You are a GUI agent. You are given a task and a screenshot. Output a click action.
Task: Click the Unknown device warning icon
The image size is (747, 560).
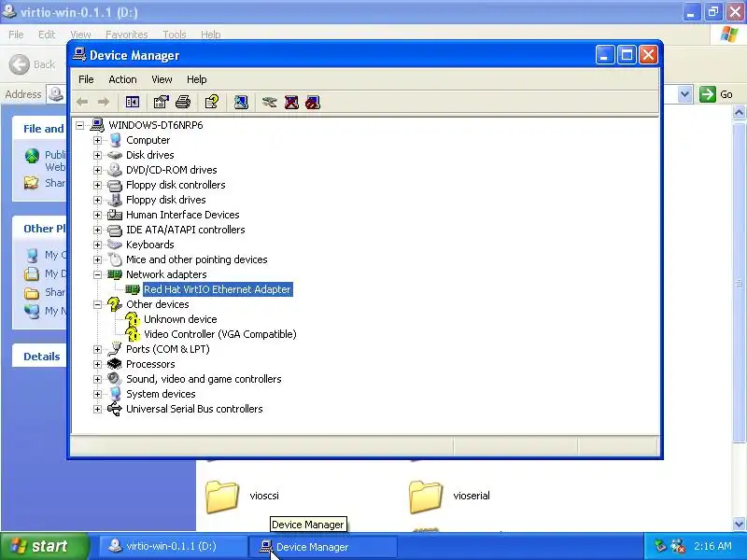coord(133,319)
